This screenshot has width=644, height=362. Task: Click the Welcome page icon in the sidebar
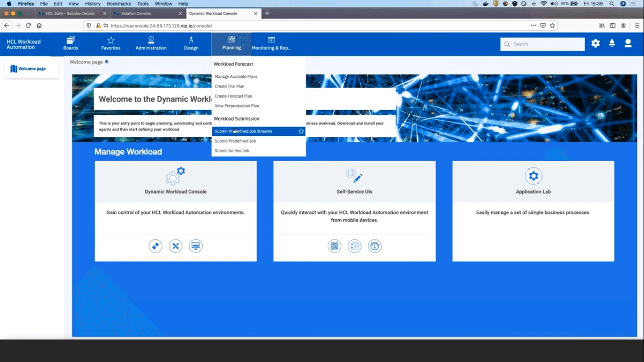[13, 68]
